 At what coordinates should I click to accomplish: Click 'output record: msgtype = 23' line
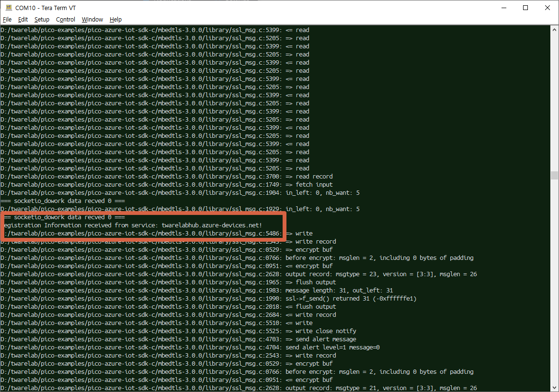coord(239,274)
